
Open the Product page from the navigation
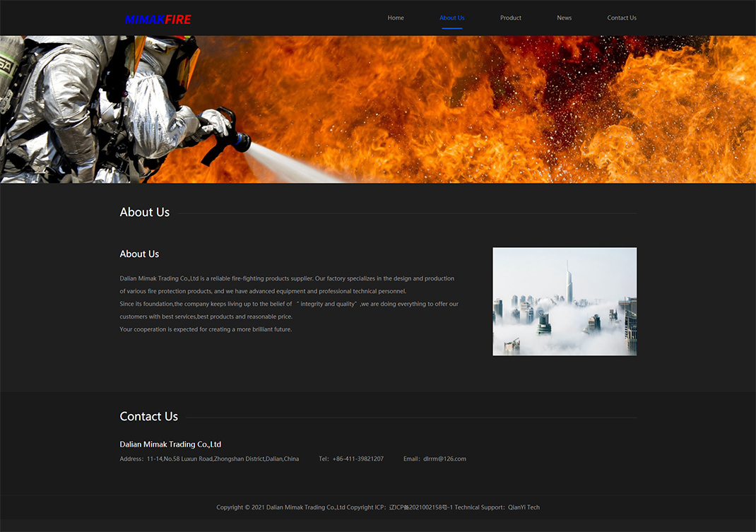coord(510,18)
